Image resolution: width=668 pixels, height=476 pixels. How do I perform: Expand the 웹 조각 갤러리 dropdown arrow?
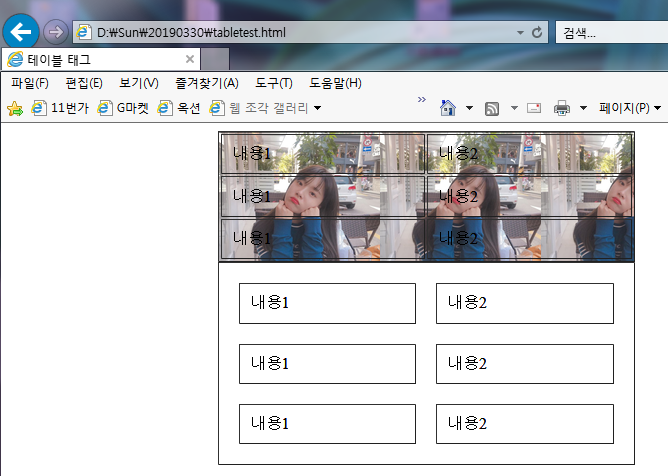tap(317, 108)
